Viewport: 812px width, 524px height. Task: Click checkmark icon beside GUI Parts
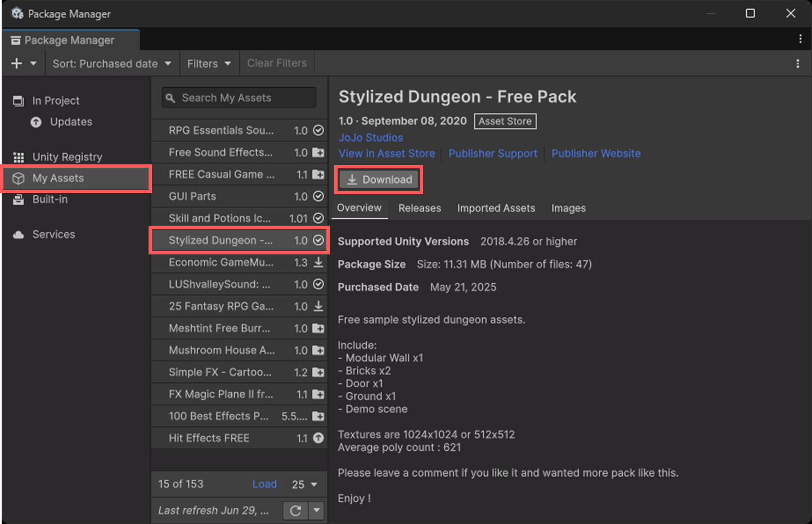[318, 196]
